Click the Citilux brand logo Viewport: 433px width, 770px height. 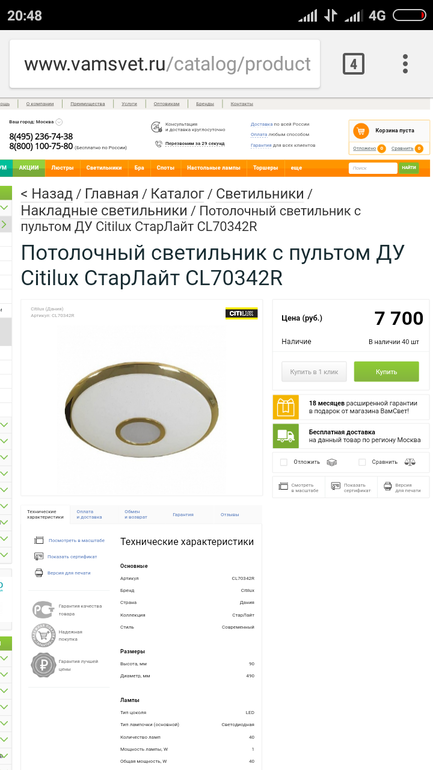(x=242, y=313)
